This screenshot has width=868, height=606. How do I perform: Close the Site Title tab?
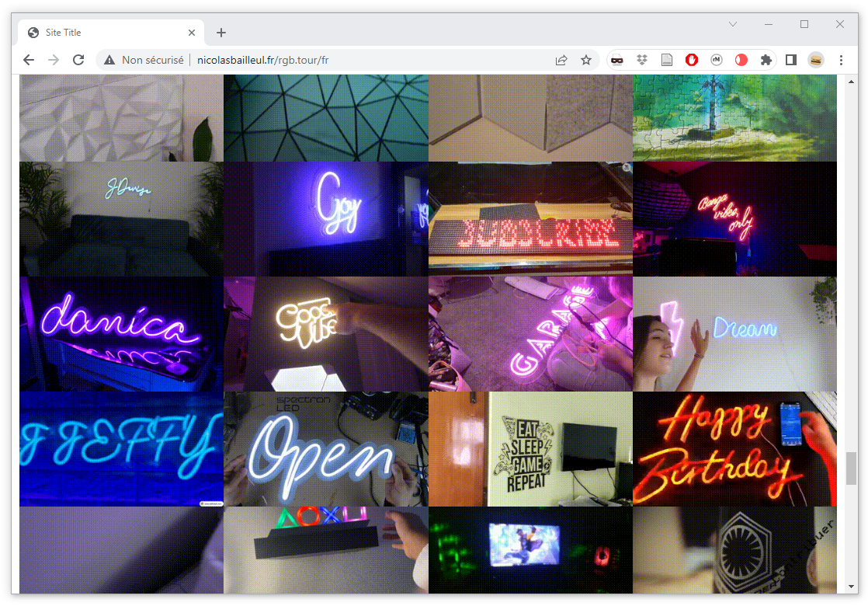click(192, 33)
